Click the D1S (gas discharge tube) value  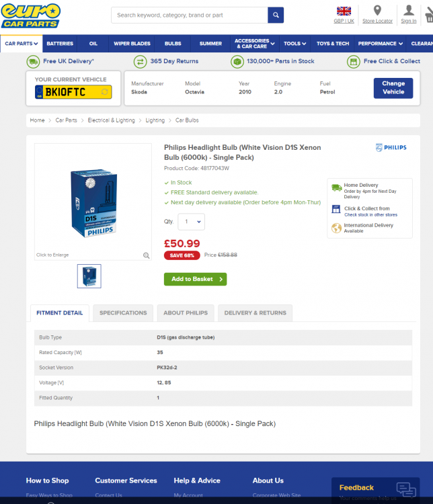click(x=186, y=337)
